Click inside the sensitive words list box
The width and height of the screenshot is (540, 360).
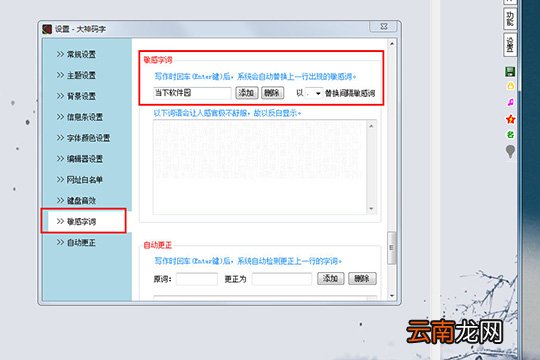tap(260, 167)
